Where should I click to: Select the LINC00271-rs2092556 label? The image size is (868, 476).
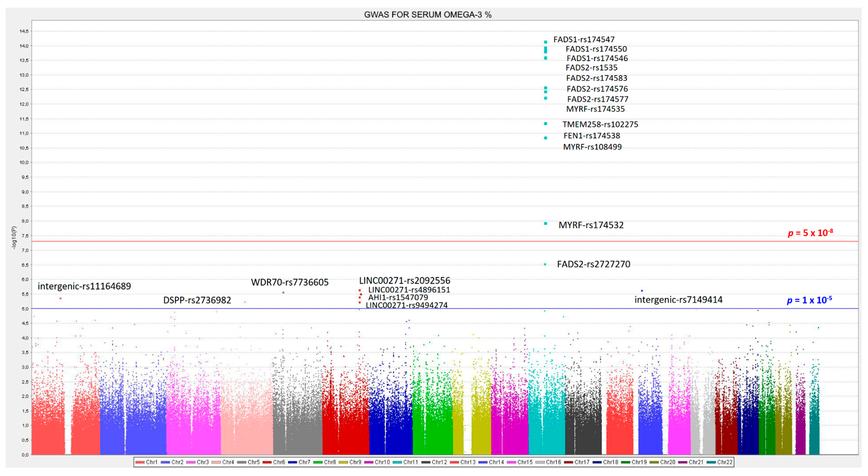pos(404,280)
